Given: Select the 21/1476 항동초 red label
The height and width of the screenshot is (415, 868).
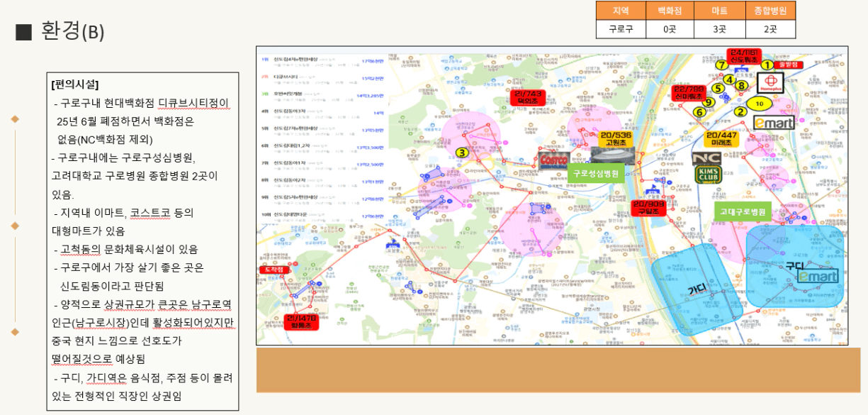Looking at the screenshot, I should (x=301, y=322).
